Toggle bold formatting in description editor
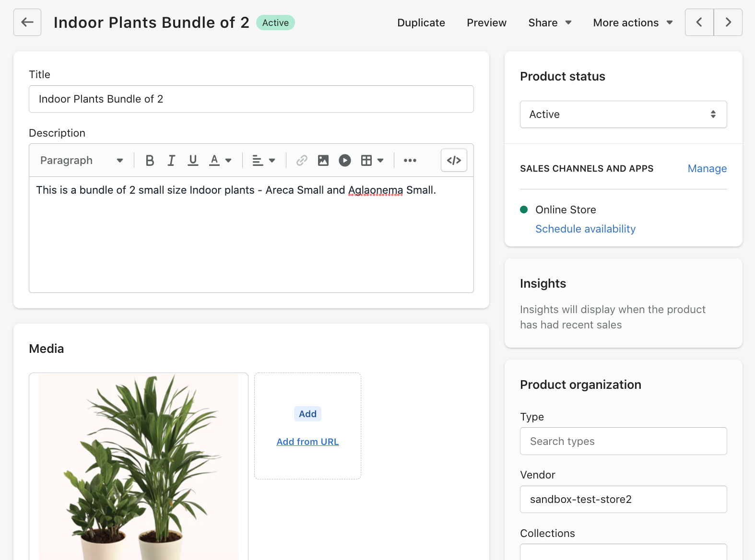Viewport: 755px width, 560px height. (150, 161)
